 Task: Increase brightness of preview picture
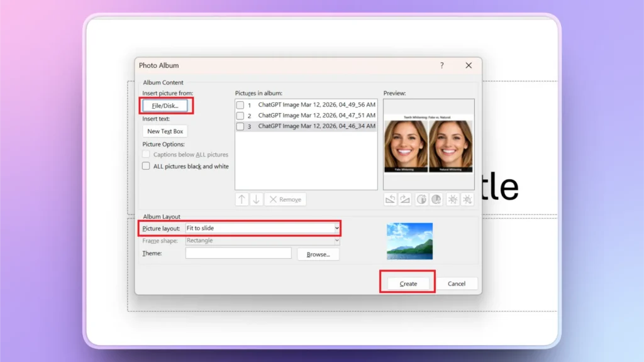[x=453, y=199]
